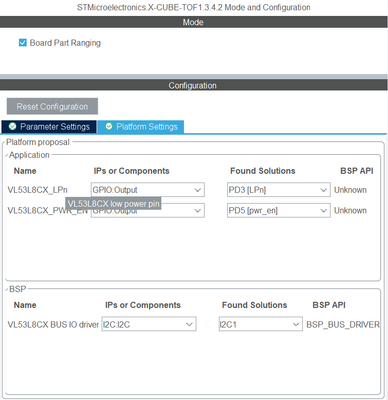The height and width of the screenshot is (400, 388).
Task: Click the IPs or Components header in BSP
Action: 143,305
